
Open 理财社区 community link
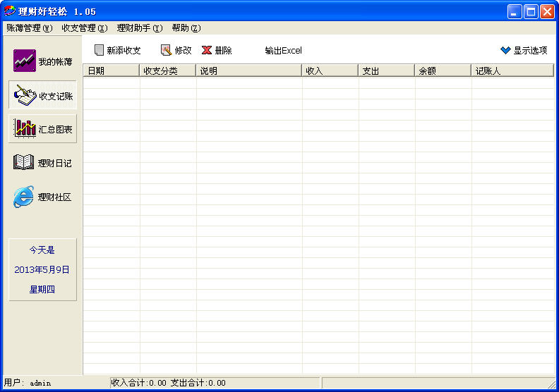(x=42, y=197)
